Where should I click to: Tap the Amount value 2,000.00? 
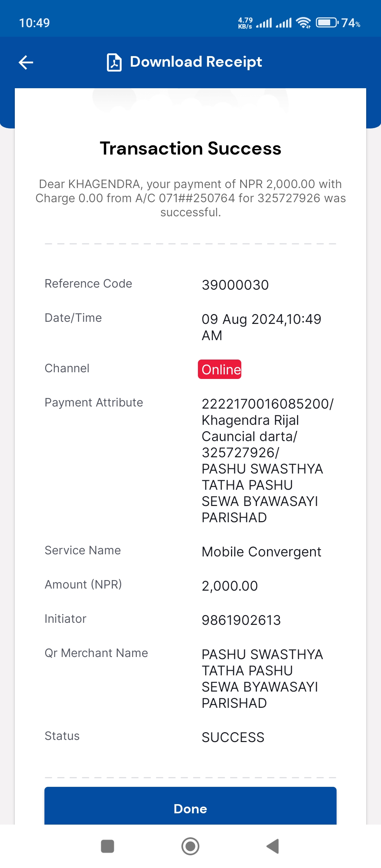coord(230,586)
